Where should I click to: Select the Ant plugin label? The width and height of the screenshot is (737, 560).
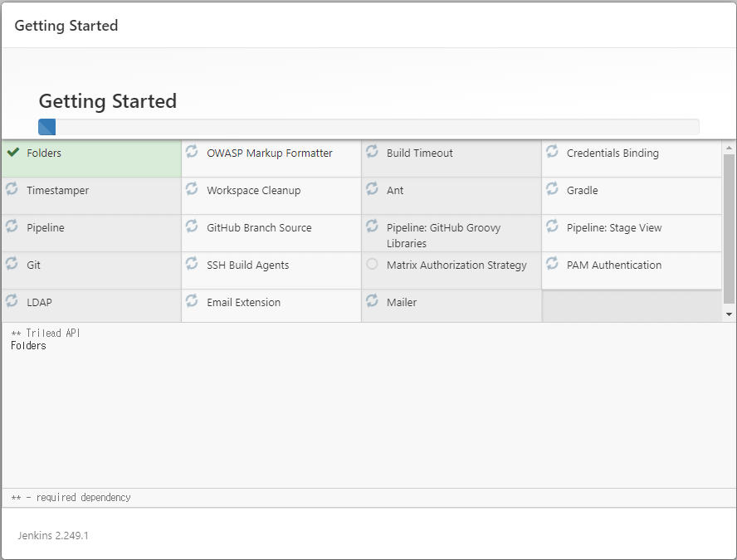pos(395,190)
